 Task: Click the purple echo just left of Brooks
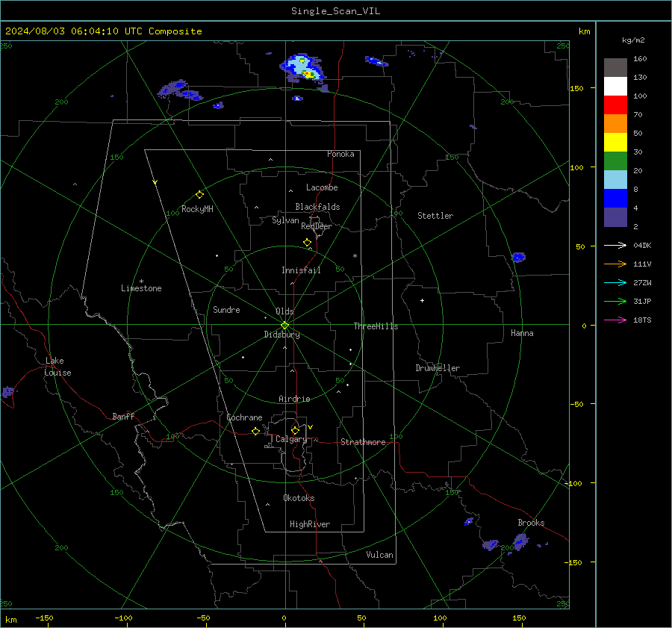coord(520,542)
